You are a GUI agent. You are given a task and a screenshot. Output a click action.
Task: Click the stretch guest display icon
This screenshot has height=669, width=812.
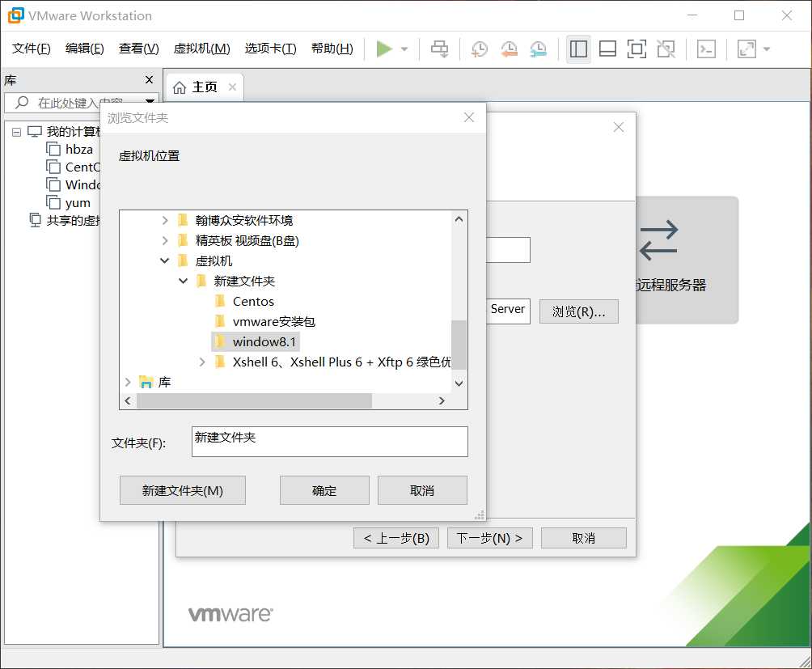pyautogui.click(x=746, y=49)
